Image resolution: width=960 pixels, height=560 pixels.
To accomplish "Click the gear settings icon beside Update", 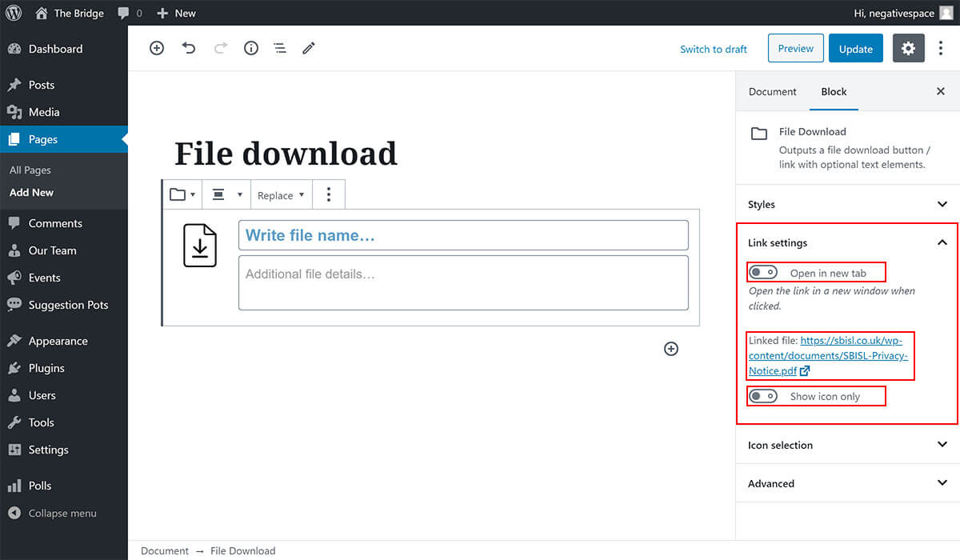I will [x=908, y=49].
